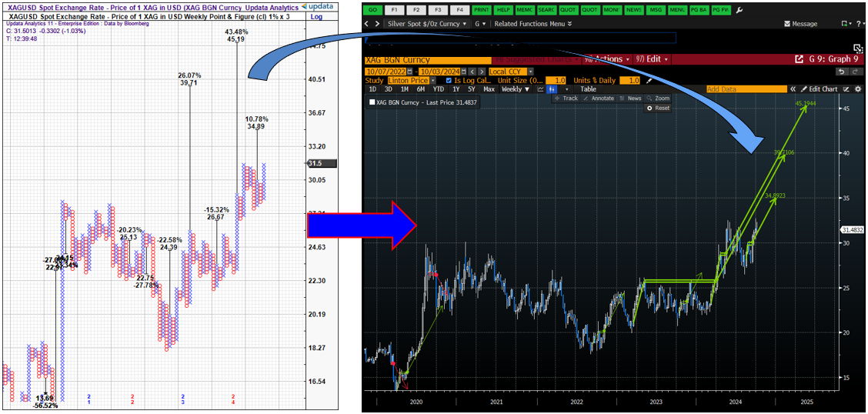Open the question mark help icon
Image resolution: width=868 pixels, height=414 pixels.
(859, 24)
